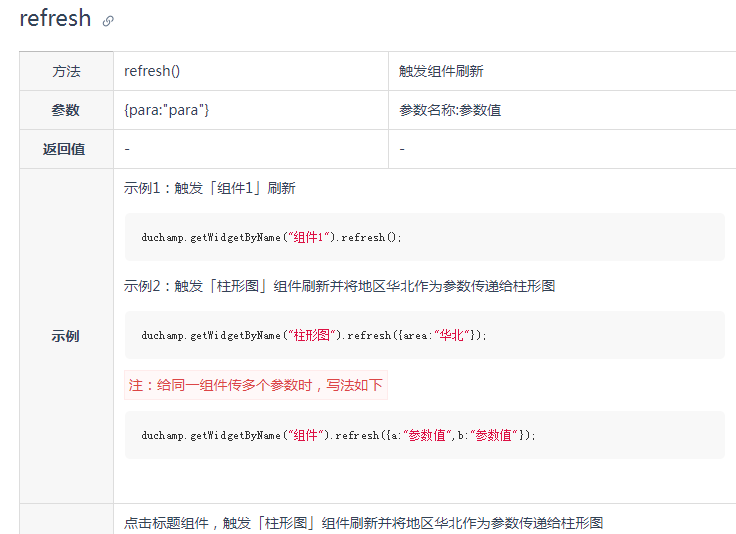Click the refresh() method name cell

point(152,72)
